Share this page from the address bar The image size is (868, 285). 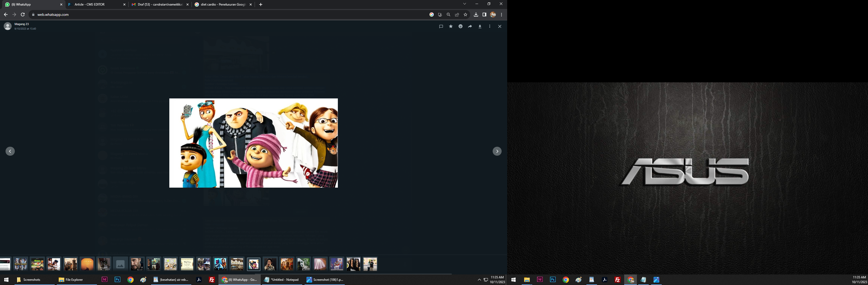[457, 15]
